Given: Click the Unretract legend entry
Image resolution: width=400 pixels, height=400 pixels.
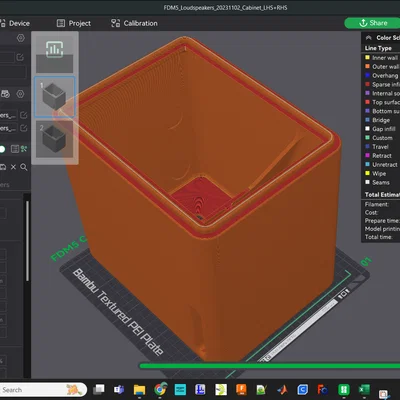Looking at the screenshot, I should 382,165.
